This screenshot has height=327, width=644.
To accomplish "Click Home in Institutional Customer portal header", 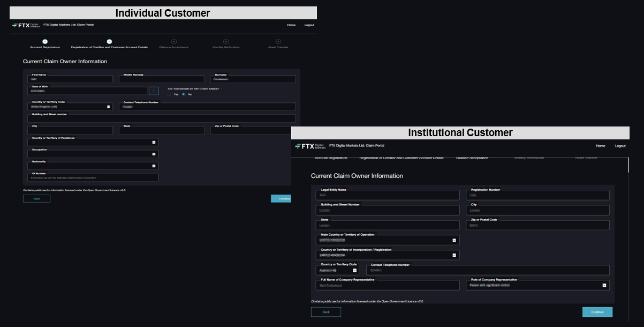I will [x=601, y=146].
